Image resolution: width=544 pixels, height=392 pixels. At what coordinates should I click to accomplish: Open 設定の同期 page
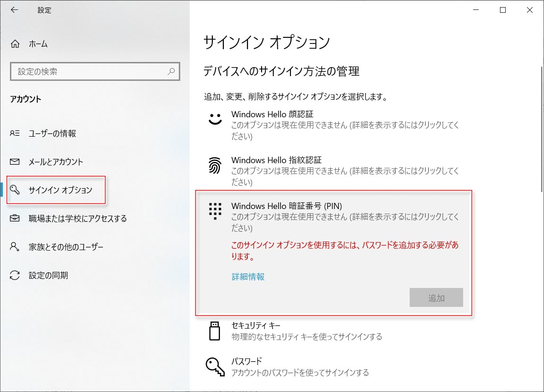point(95,275)
